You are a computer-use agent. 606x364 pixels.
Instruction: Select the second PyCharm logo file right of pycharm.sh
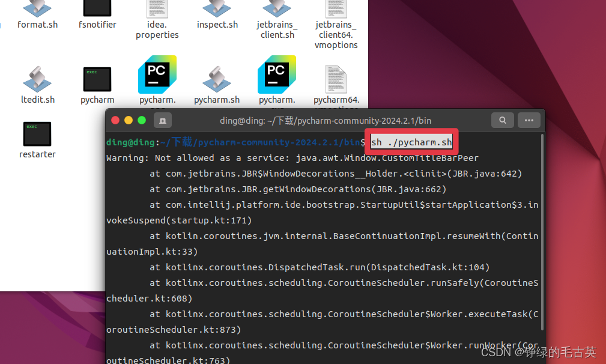coord(277,74)
